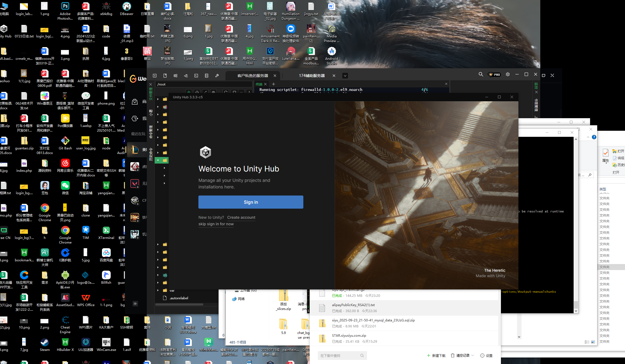The height and width of the screenshot is (364, 625).
Task: Open the 历史命令 vertical side tab
Action: [x=151, y=155]
